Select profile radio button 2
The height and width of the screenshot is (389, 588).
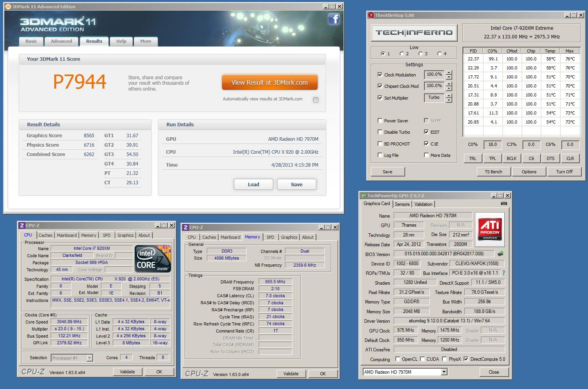402,54
